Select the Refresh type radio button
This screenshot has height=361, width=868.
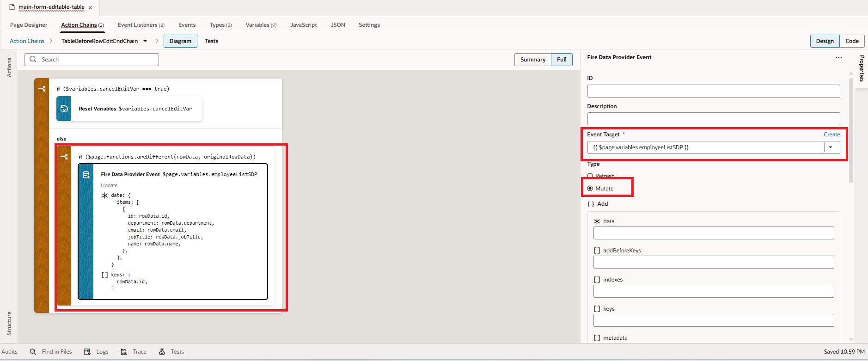click(590, 176)
